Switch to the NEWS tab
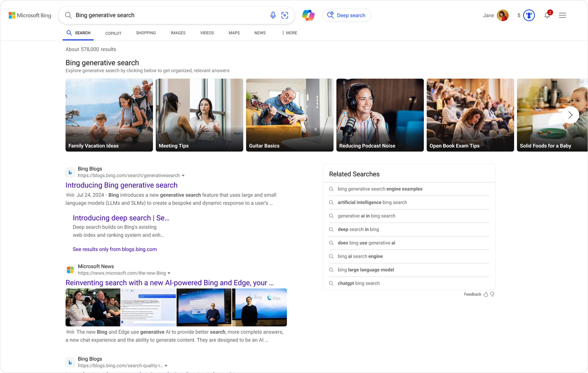This screenshot has height=373, width=588. [260, 33]
